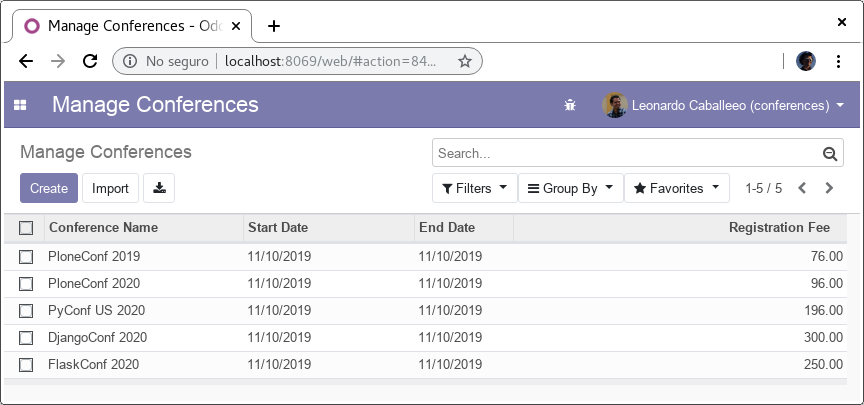Expand the Filters dropdown

pos(474,188)
